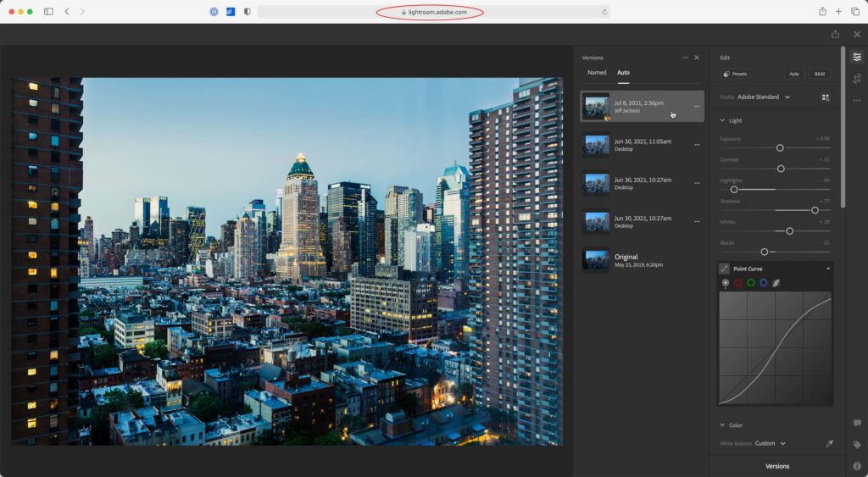
Task: Show Safari tab overview
Action: (x=855, y=12)
